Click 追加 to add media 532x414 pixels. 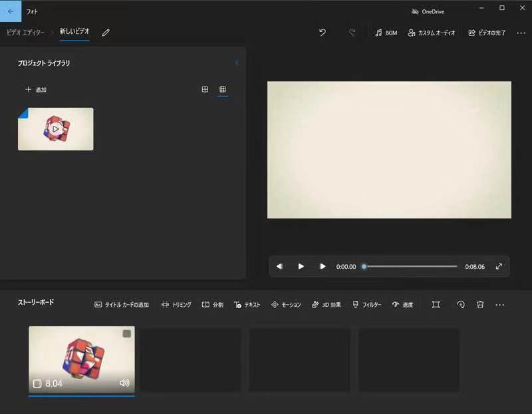36,89
